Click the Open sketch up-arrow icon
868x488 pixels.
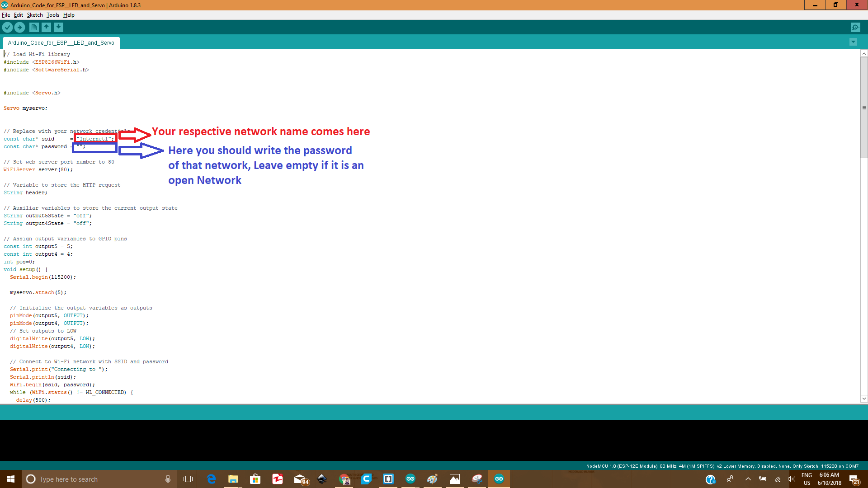(46, 28)
